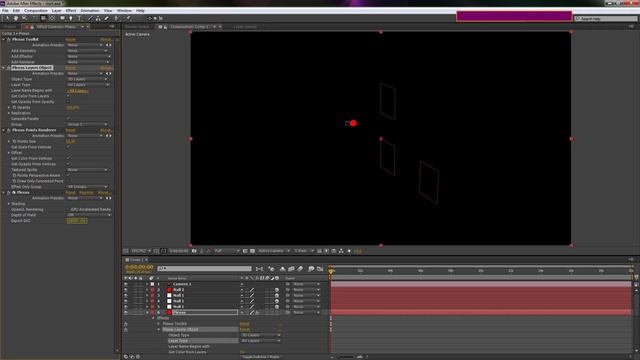Select the Pen tool in toolbar

[71, 18]
